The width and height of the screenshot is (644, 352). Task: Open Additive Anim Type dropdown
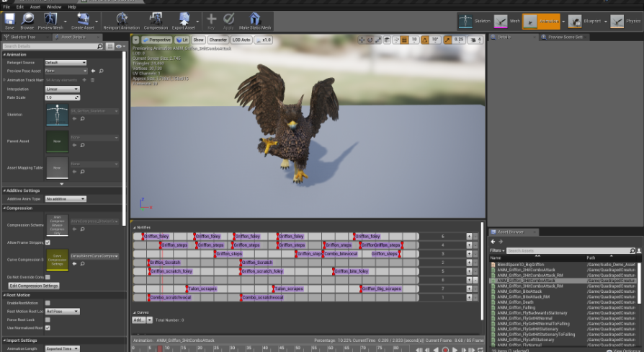[66, 198]
